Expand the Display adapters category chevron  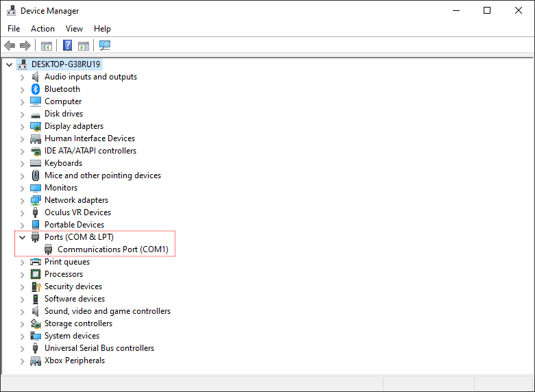pyautogui.click(x=23, y=127)
